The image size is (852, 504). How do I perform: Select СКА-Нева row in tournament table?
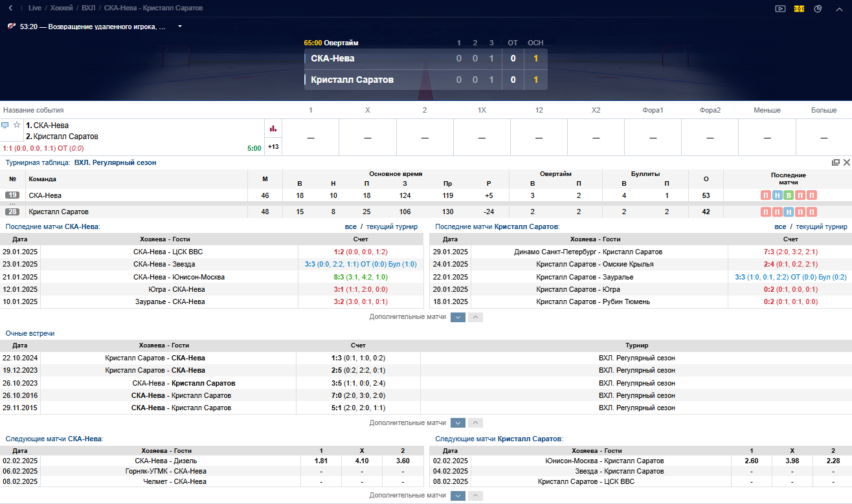coord(426,195)
